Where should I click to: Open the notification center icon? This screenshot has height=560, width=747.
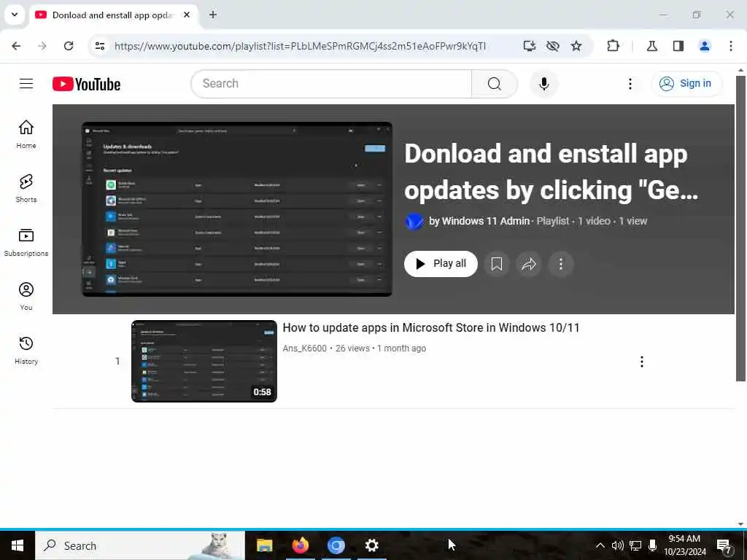point(724,546)
